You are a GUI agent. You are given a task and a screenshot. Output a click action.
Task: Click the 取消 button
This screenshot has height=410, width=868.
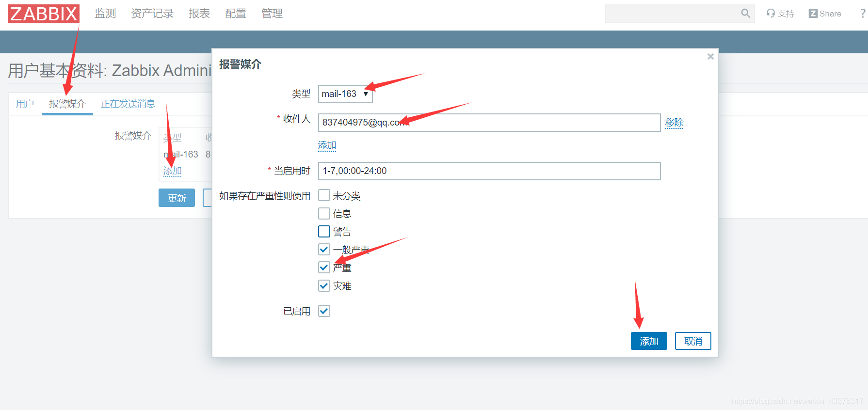pyautogui.click(x=693, y=341)
